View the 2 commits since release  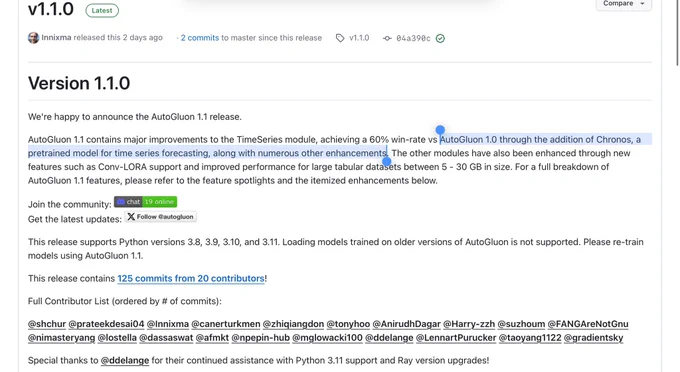pyautogui.click(x=199, y=38)
